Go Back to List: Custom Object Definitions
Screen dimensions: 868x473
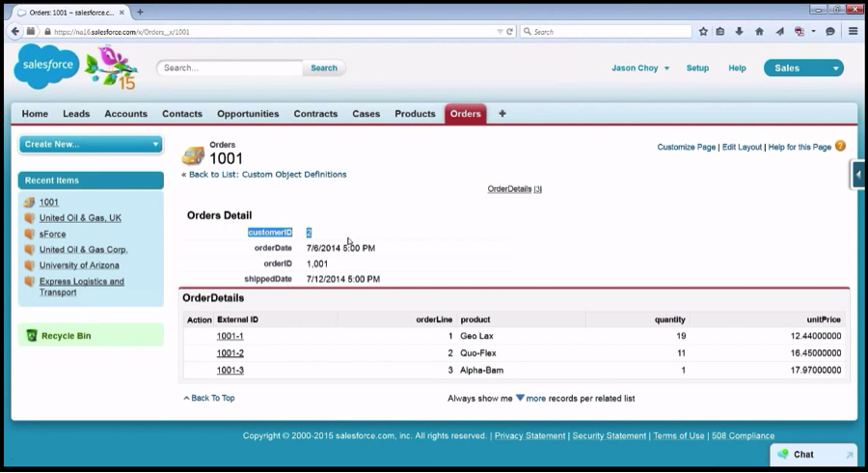click(268, 175)
